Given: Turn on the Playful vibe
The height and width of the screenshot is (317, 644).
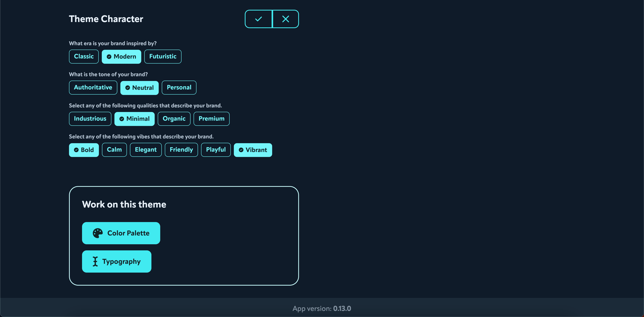Looking at the screenshot, I should tap(216, 150).
